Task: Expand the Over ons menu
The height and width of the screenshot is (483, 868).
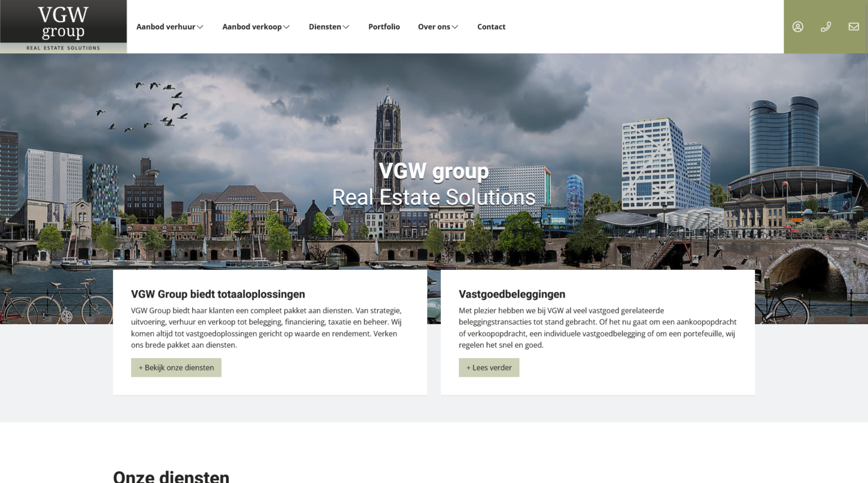Action: click(x=438, y=27)
